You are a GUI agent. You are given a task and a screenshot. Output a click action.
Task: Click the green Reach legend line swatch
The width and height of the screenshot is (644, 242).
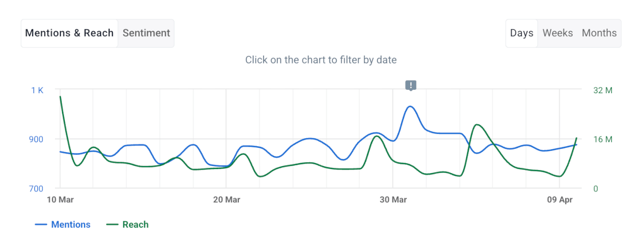pos(113,225)
